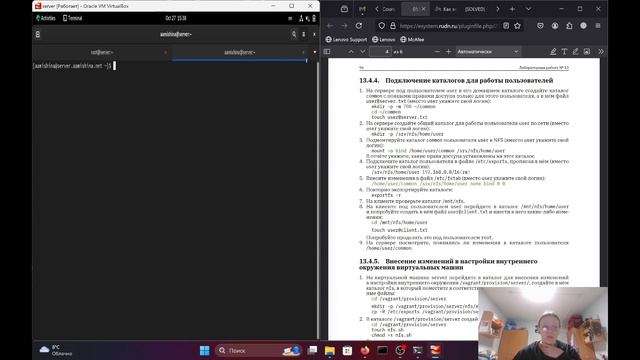The width and height of the screenshot is (640, 360).
Task: Open the power/battery menu in GNOME bar
Action: pos(314,18)
